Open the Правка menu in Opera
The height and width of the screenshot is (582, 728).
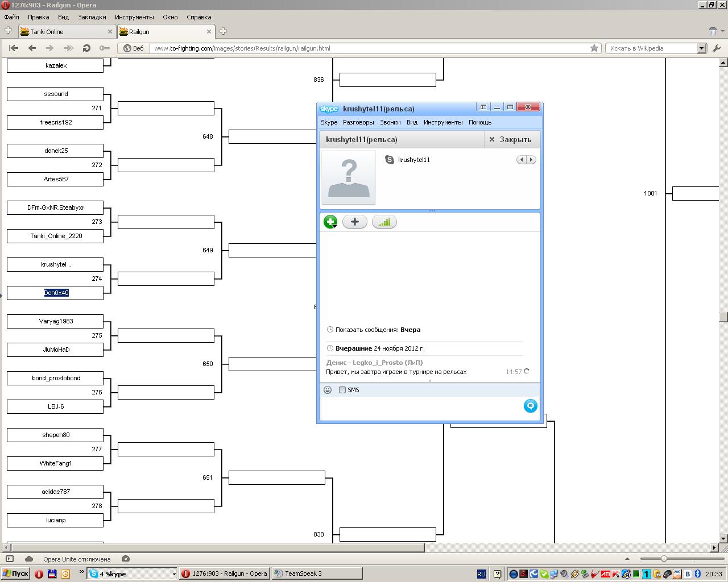pos(38,17)
